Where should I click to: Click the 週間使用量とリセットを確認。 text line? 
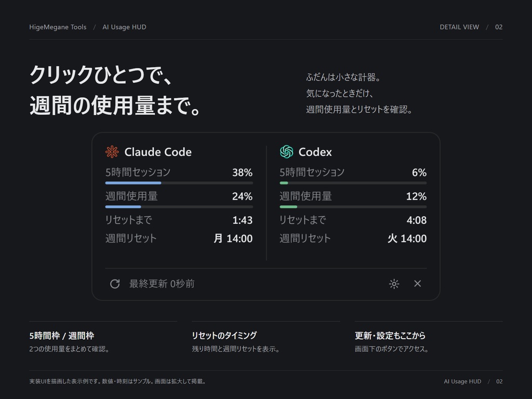[x=360, y=110]
